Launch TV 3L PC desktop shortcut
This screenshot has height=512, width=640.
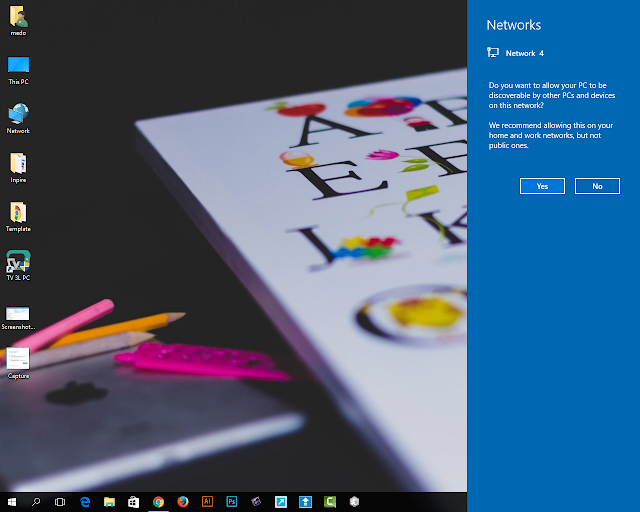point(18,265)
